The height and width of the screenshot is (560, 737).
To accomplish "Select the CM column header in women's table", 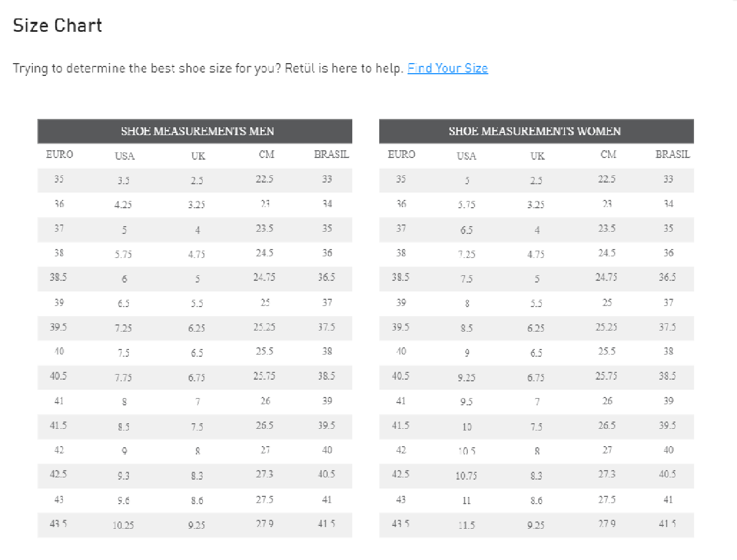I will pos(608,155).
